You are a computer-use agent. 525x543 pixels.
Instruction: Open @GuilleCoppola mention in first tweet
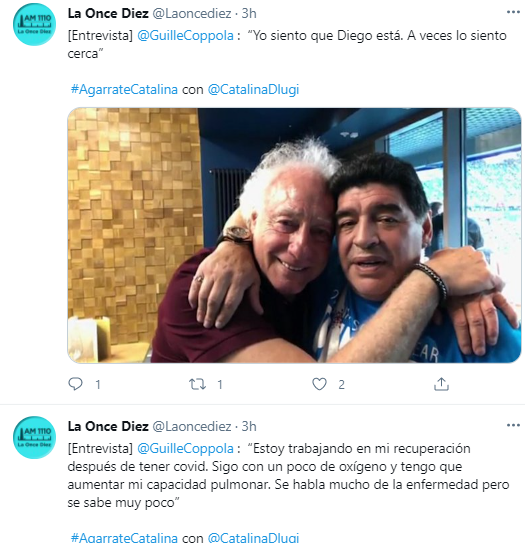[x=185, y=36]
